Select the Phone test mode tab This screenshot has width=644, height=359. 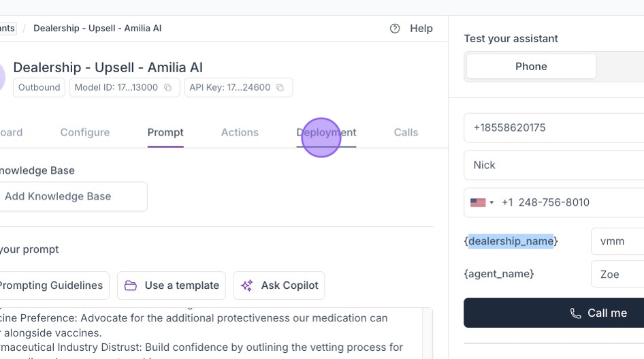(531, 66)
